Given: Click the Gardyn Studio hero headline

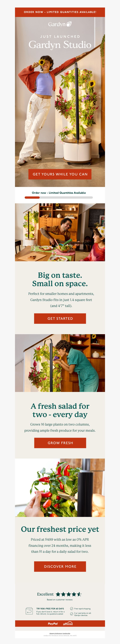Looking at the screenshot, I should (x=60, y=45).
